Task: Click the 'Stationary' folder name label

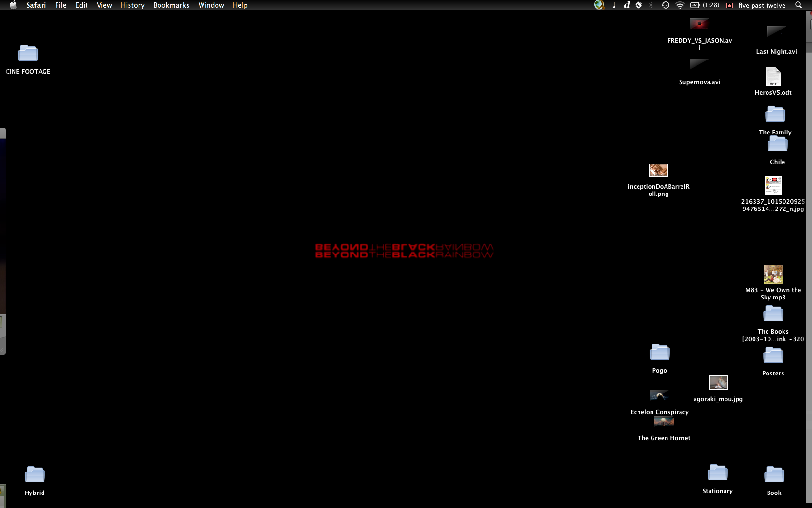Action: (x=718, y=491)
